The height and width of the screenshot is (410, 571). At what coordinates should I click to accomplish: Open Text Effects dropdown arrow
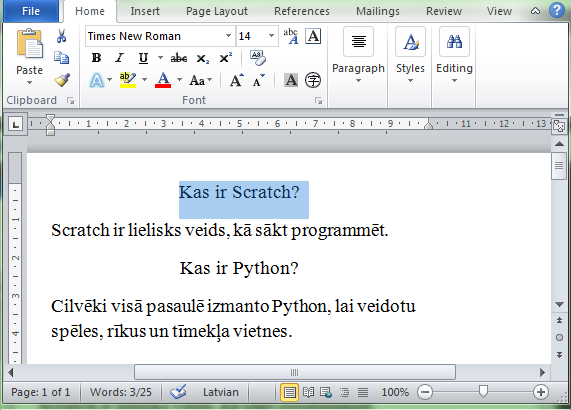tap(109, 79)
